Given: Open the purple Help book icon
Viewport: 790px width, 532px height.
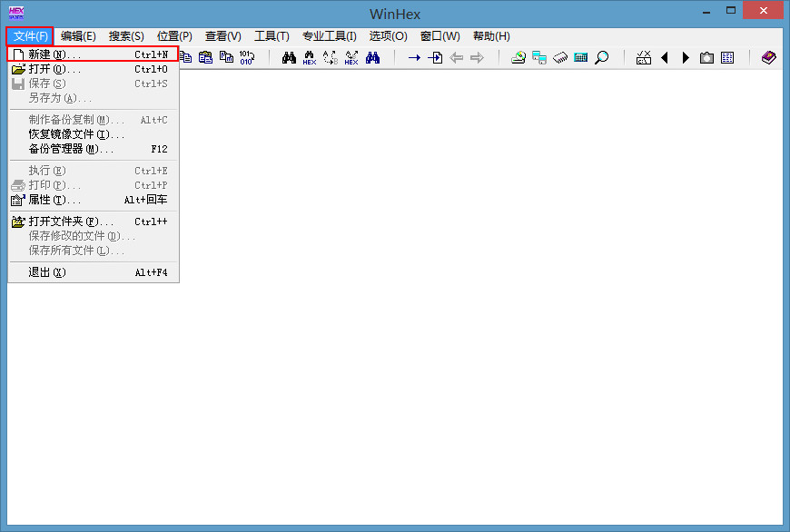Looking at the screenshot, I should (x=769, y=57).
